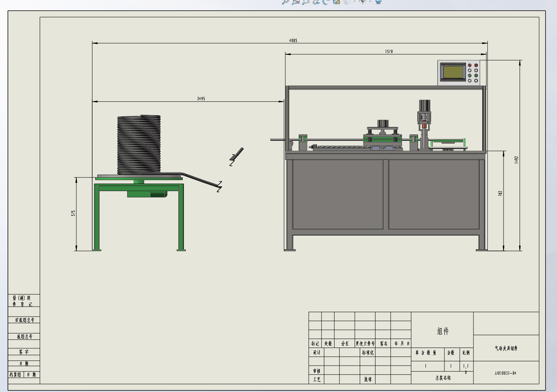Select the 575 height dimension near the coil stand

(x=73, y=213)
